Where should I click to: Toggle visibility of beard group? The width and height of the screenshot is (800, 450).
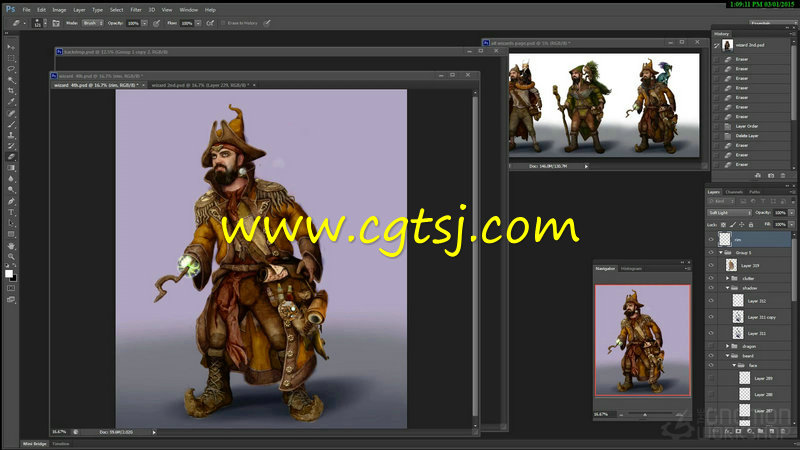(711, 356)
